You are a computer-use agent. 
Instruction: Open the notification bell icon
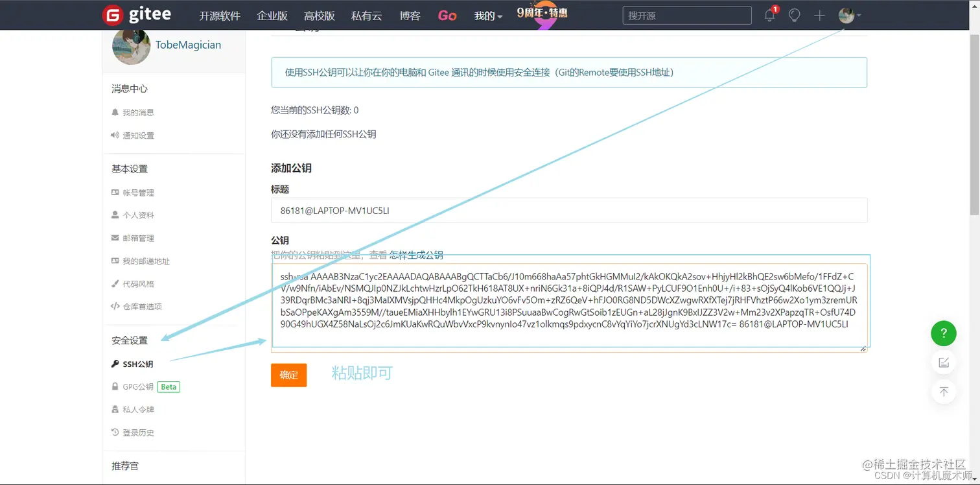point(769,15)
